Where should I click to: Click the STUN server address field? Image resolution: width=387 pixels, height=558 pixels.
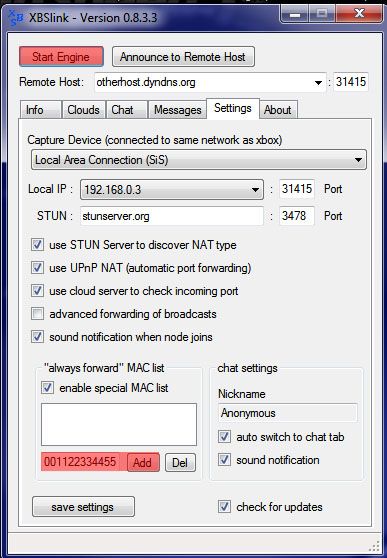coord(172,216)
